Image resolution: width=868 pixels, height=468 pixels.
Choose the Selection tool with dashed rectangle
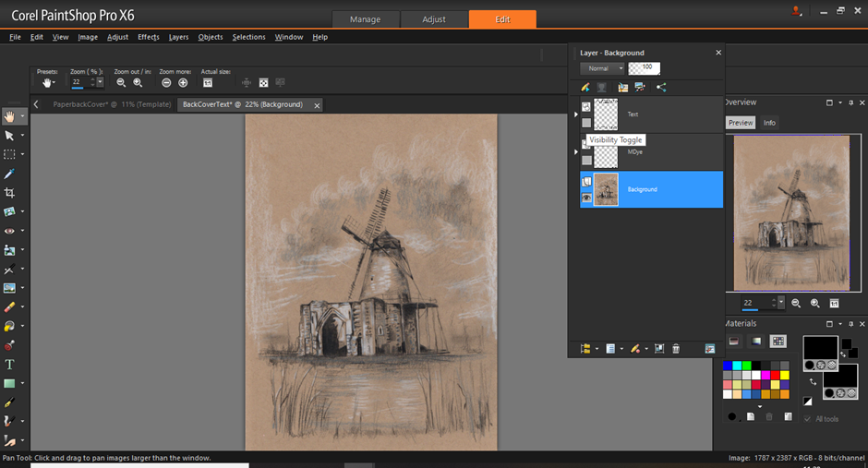pos(9,154)
